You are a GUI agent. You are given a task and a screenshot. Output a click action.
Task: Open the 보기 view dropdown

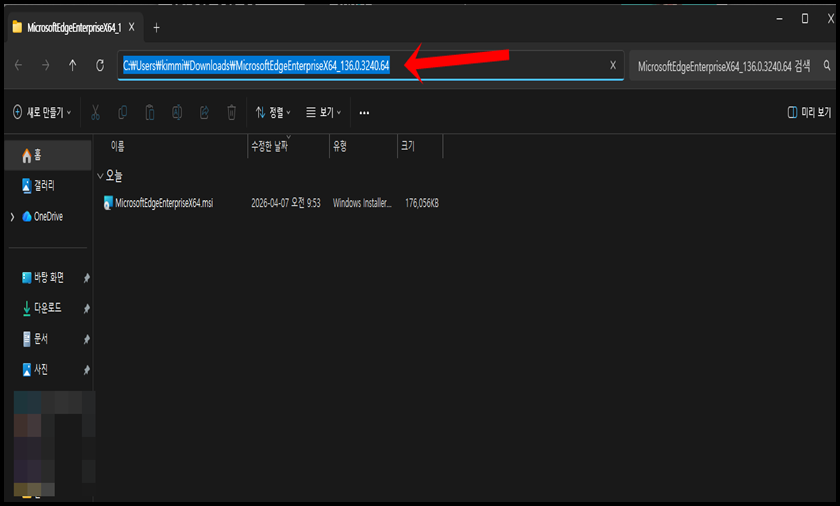coord(324,112)
